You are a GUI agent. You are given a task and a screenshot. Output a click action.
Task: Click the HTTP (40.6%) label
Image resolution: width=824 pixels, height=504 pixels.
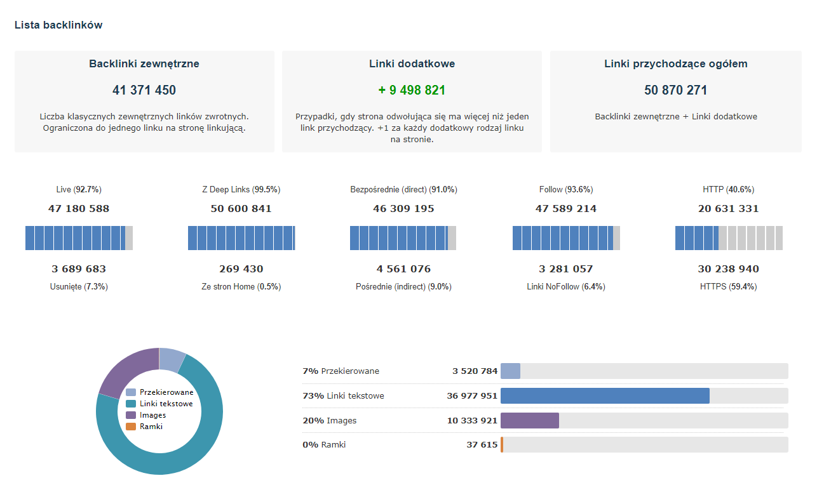tap(729, 190)
